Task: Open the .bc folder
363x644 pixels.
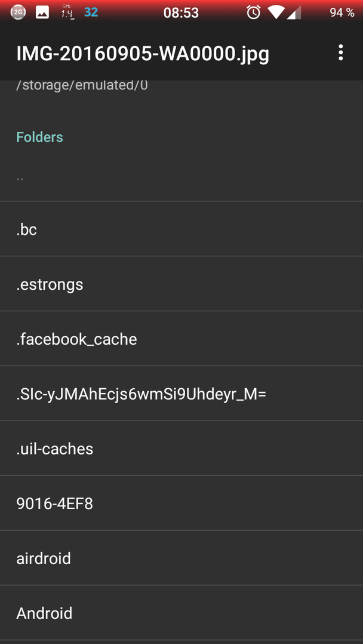Action: [x=181, y=229]
